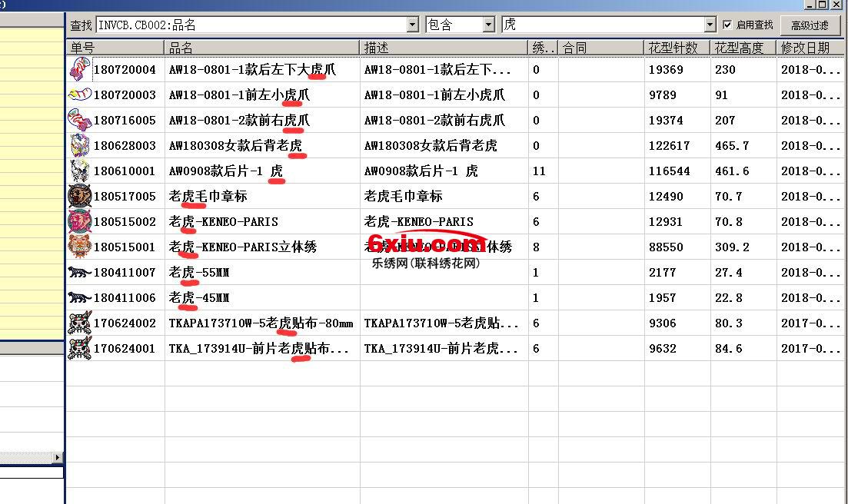This screenshot has width=848, height=504.
Task: Open the INVCB.CB002:品名 field dropdown
Action: click(412, 25)
